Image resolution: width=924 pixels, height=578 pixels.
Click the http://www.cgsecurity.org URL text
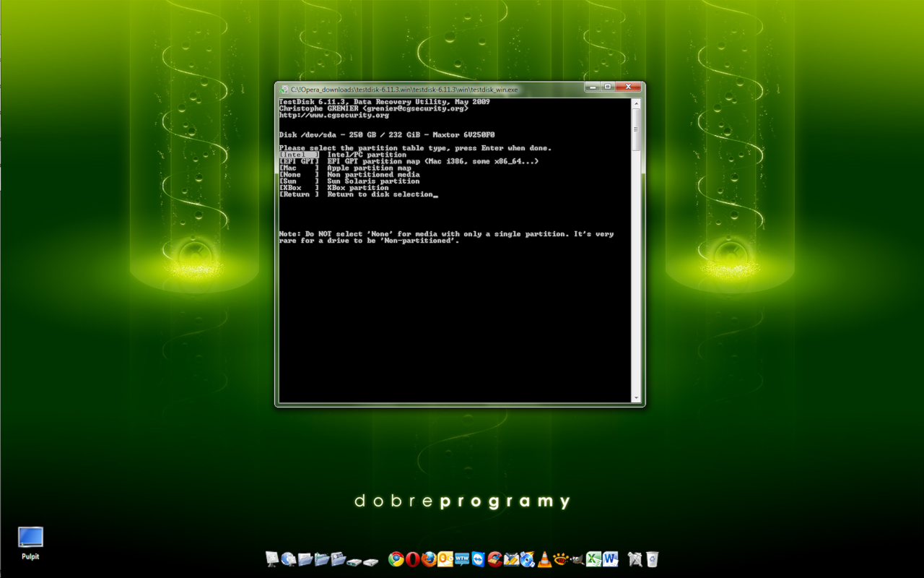[x=334, y=115]
